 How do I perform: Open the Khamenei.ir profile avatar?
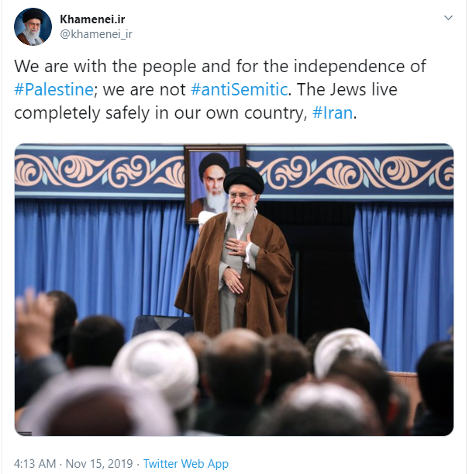[x=33, y=27]
